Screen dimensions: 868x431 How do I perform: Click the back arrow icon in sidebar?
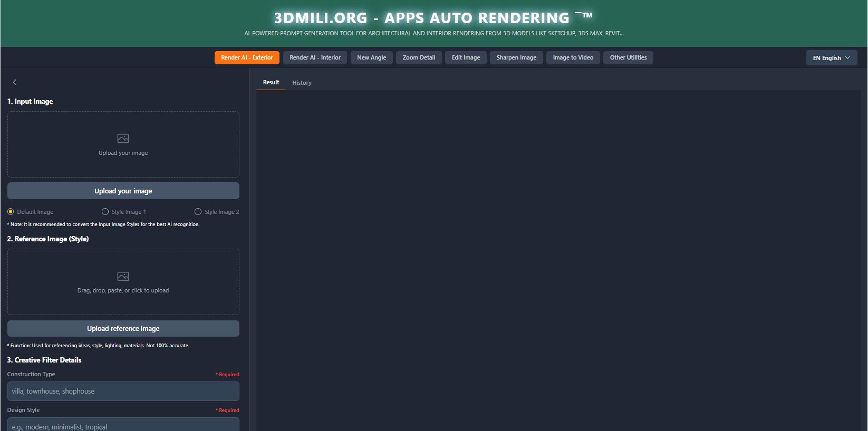pos(15,82)
